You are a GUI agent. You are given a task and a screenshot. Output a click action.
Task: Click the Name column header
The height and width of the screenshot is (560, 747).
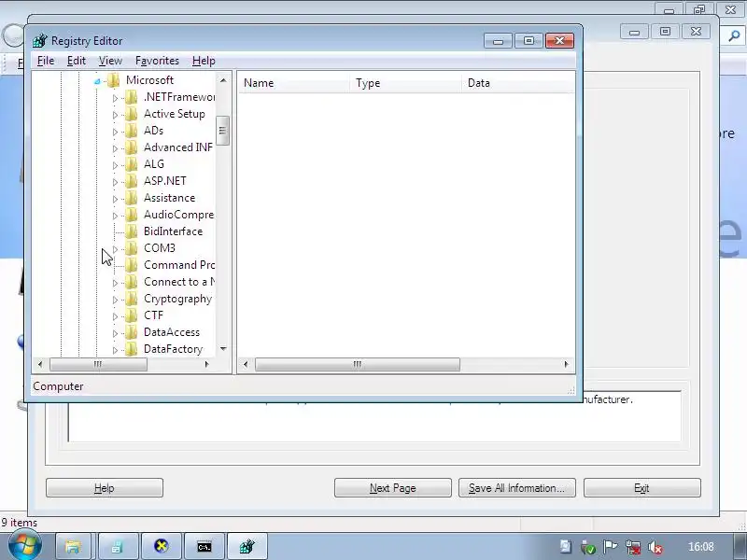pos(294,83)
